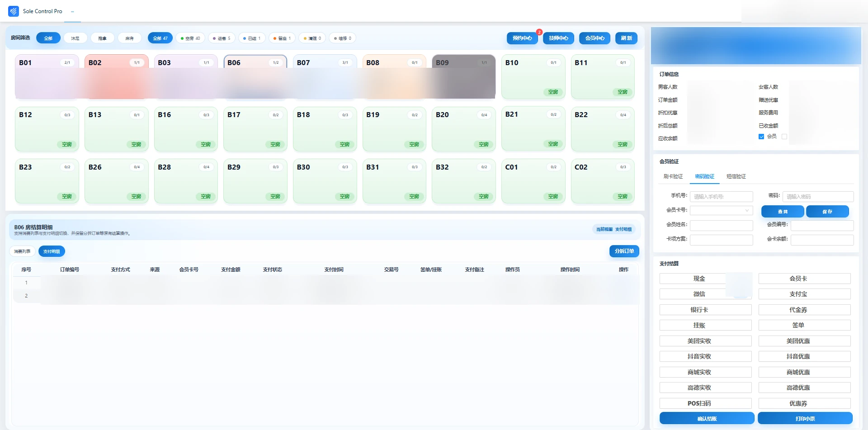Show only 维修 0 rooms
The height and width of the screenshot is (430, 868).
[343, 38]
